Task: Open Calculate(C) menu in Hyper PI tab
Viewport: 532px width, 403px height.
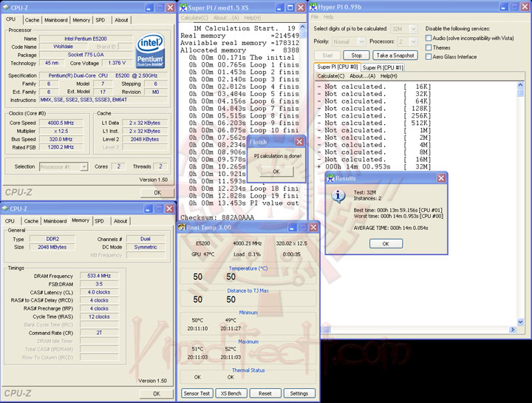Action: pyautogui.click(x=331, y=76)
